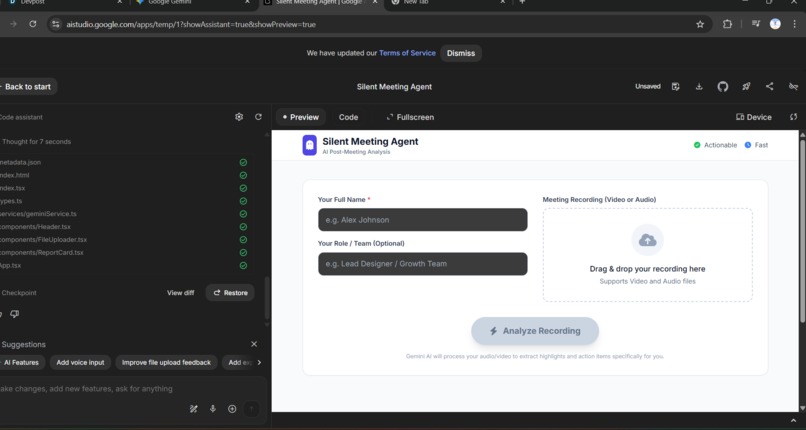
Task: Click the site info icon in address bar
Action: (x=56, y=24)
